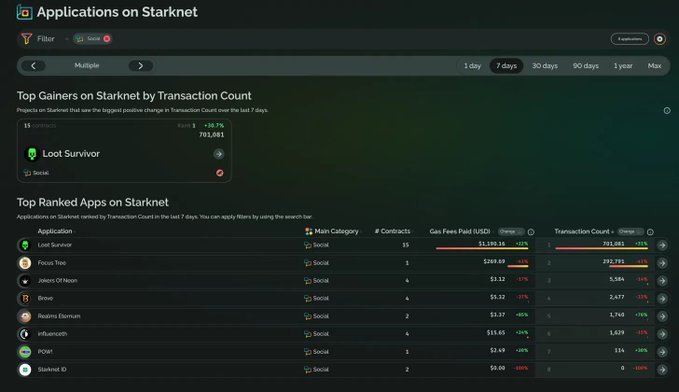Click the applications count pill button
679x392 pixels.
click(630, 39)
